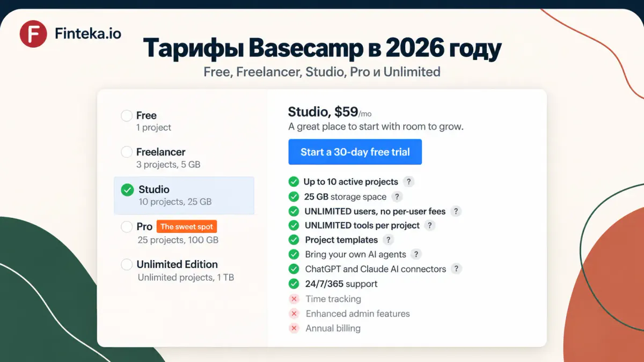The height and width of the screenshot is (362, 644).
Task: Click green check beside UNLIMITED users
Action: (294, 211)
